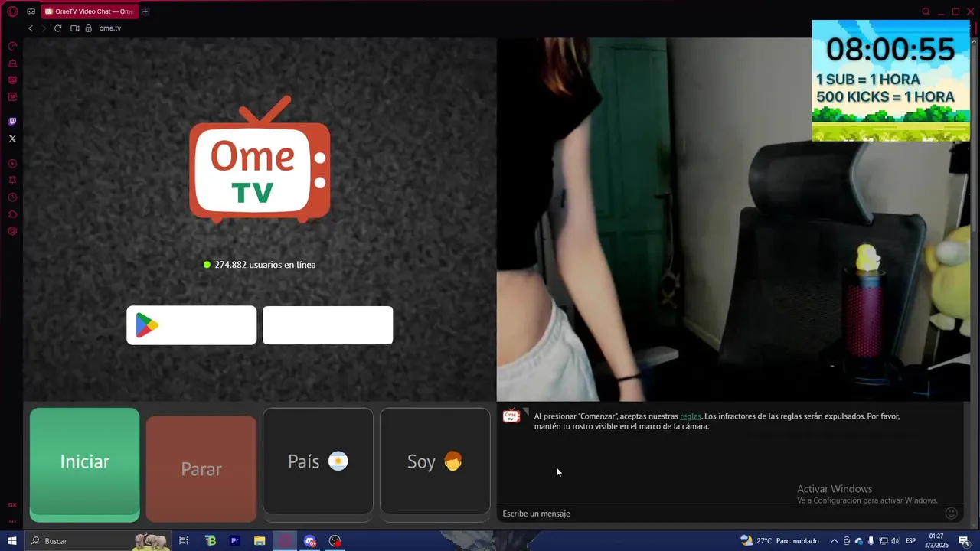Stop the chat with Parar
The height and width of the screenshot is (551, 980).
click(201, 469)
